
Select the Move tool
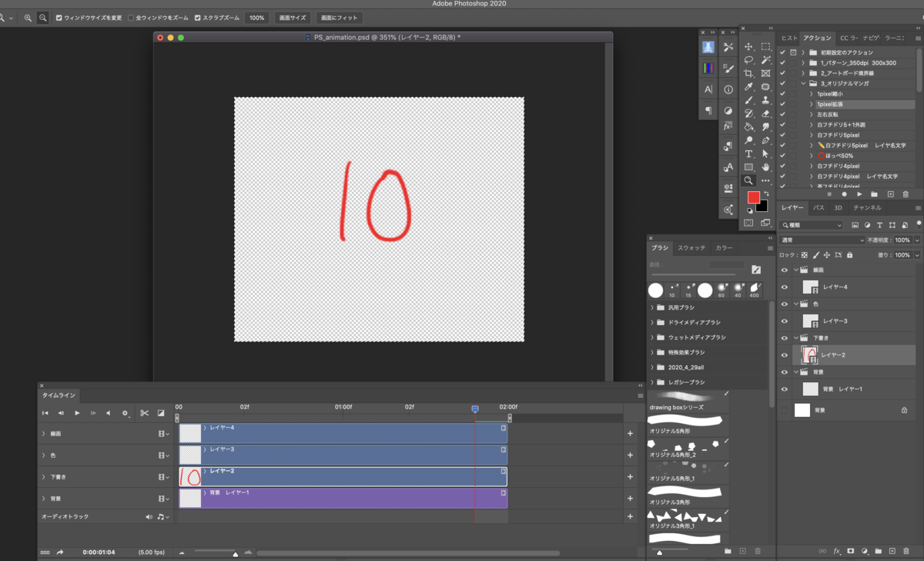pyautogui.click(x=748, y=47)
